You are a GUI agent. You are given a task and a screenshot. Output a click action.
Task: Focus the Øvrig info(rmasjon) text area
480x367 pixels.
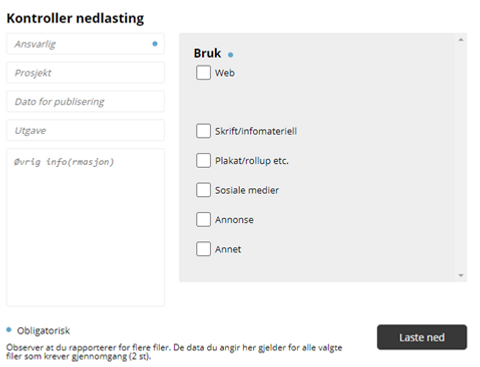pos(85,227)
